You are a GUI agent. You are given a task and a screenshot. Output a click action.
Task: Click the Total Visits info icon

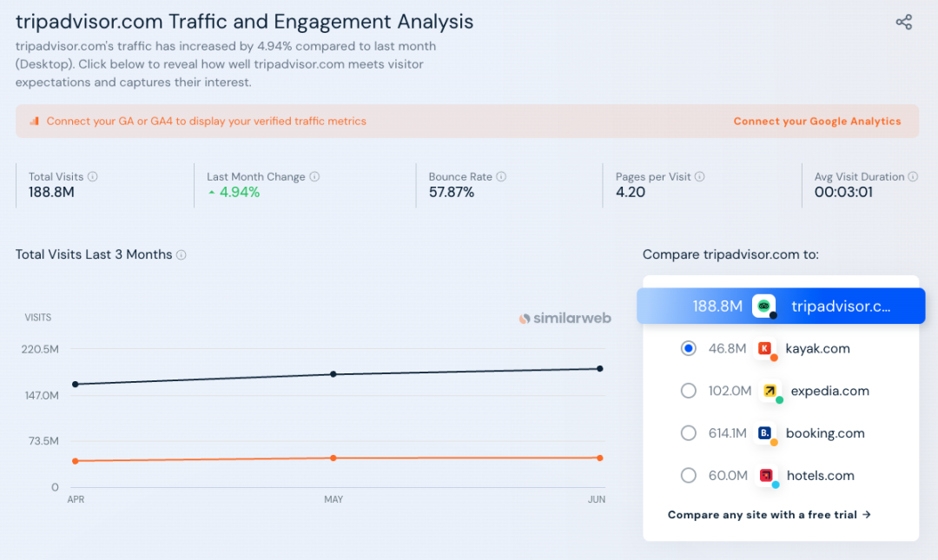[93, 176]
